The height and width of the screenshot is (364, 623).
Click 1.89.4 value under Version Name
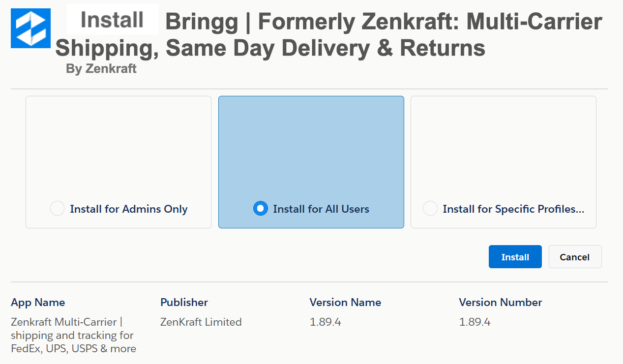point(325,322)
